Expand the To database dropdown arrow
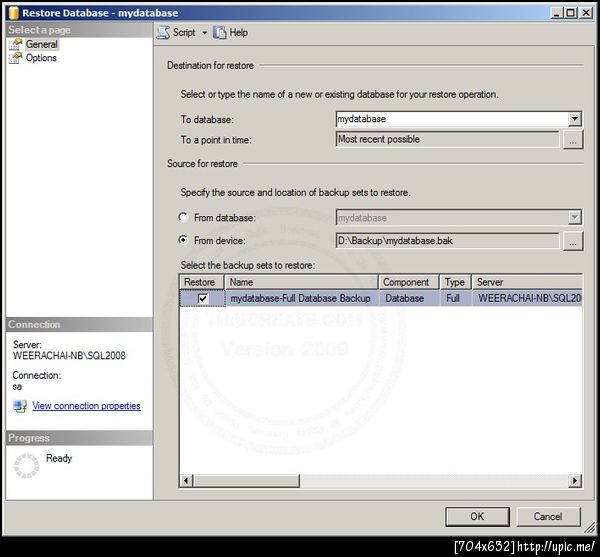Viewport: 600px width, 557px height. (574, 119)
